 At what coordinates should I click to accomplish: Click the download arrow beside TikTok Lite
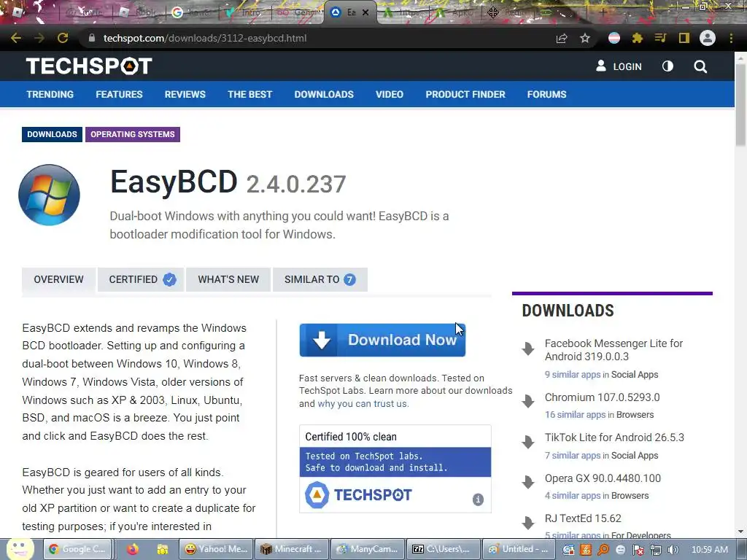click(528, 441)
